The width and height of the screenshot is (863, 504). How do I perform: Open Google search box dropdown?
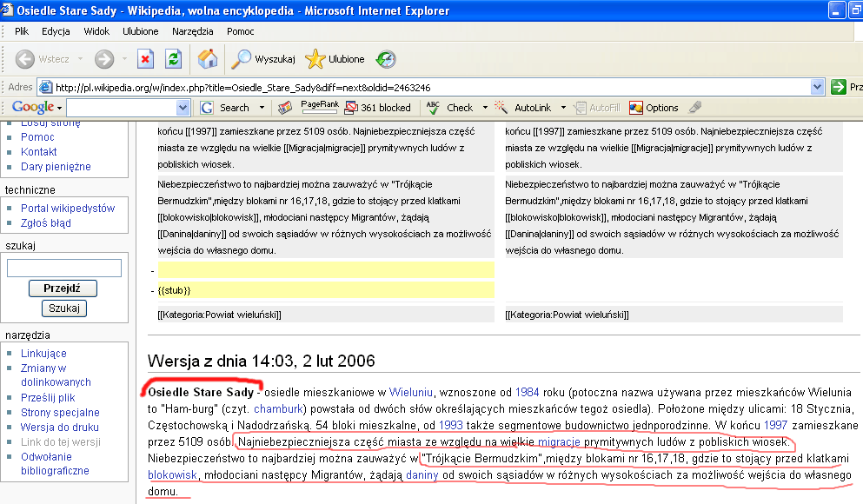tap(183, 108)
